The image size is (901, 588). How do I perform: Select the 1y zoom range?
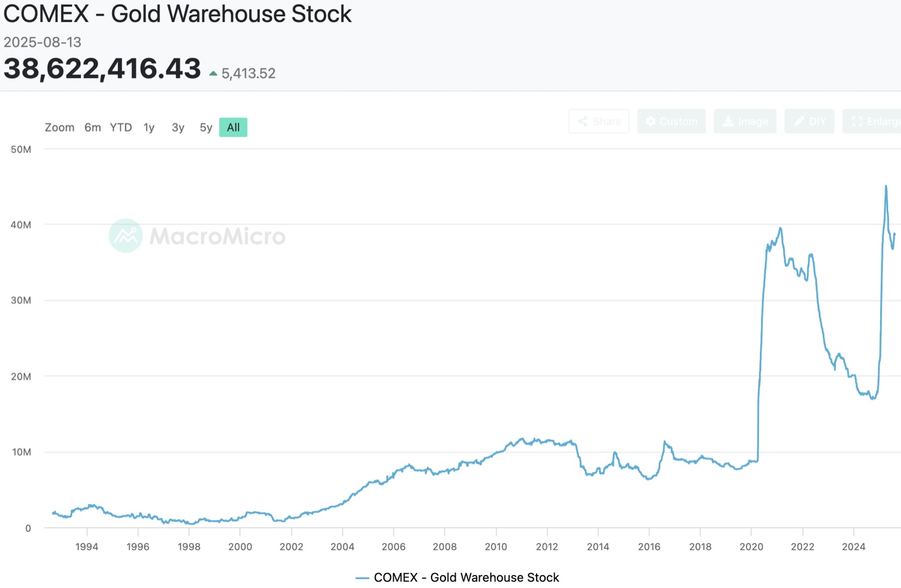click(x=149, y=128)
